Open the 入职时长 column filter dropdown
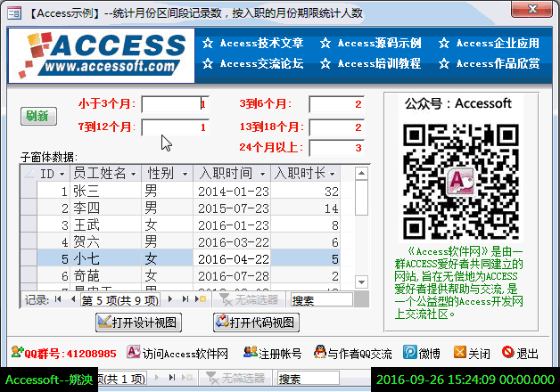The height and width of the screenshot is (392, 560). (333, 174)
